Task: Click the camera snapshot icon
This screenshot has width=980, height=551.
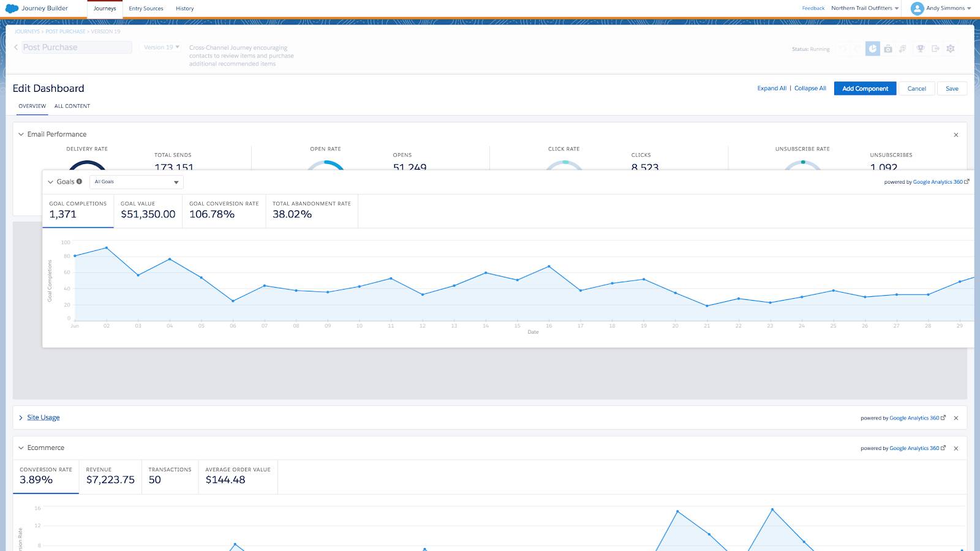Action: click(x=888, y=49)
